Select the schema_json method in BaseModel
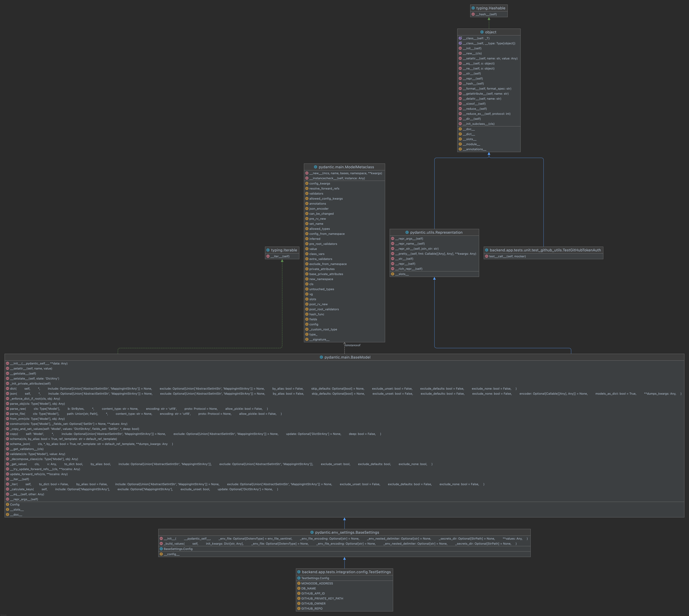The image size is (689, 616). click(x=91, y=444)
